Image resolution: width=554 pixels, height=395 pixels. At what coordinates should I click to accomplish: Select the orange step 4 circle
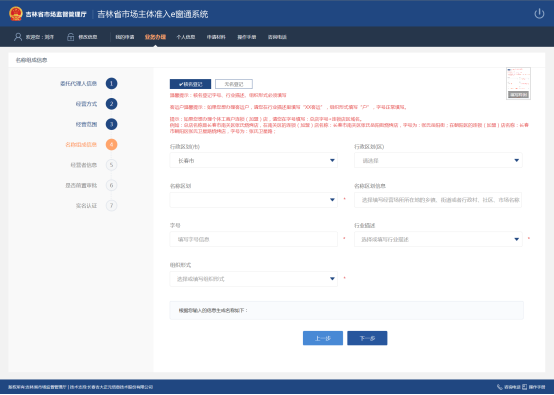click(111, 145)
